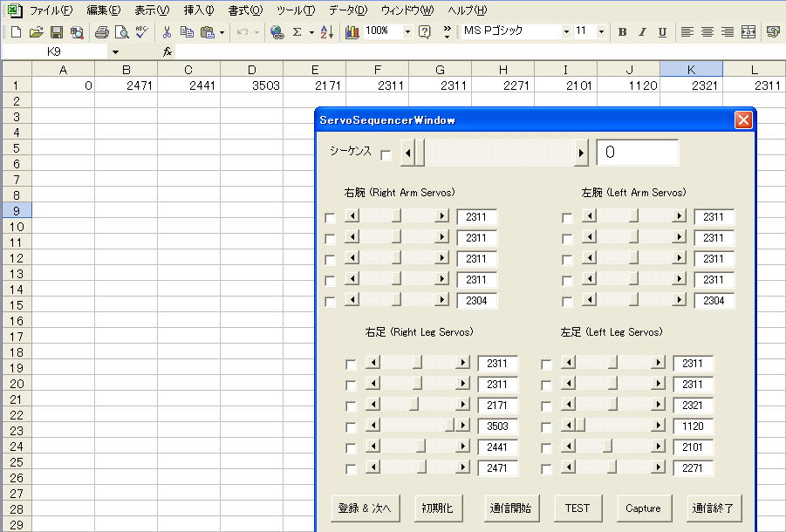Check the first Right Arm servo checkbox
This screenshot has height=532, width=786.
[330, 218]
